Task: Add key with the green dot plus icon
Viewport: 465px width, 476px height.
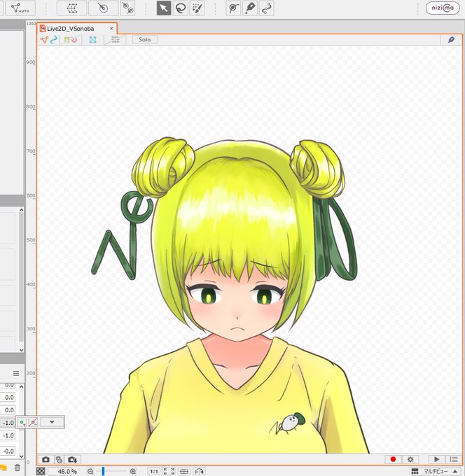Action: [x=22, y=422]
